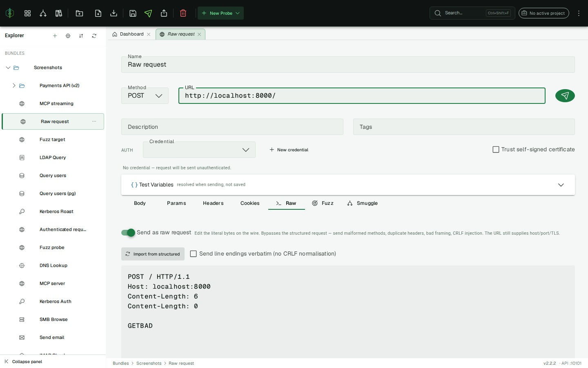The height and width of the screenshot is (368, 588).
Task: Expand the Test Variables section
Action: point(348,185)
